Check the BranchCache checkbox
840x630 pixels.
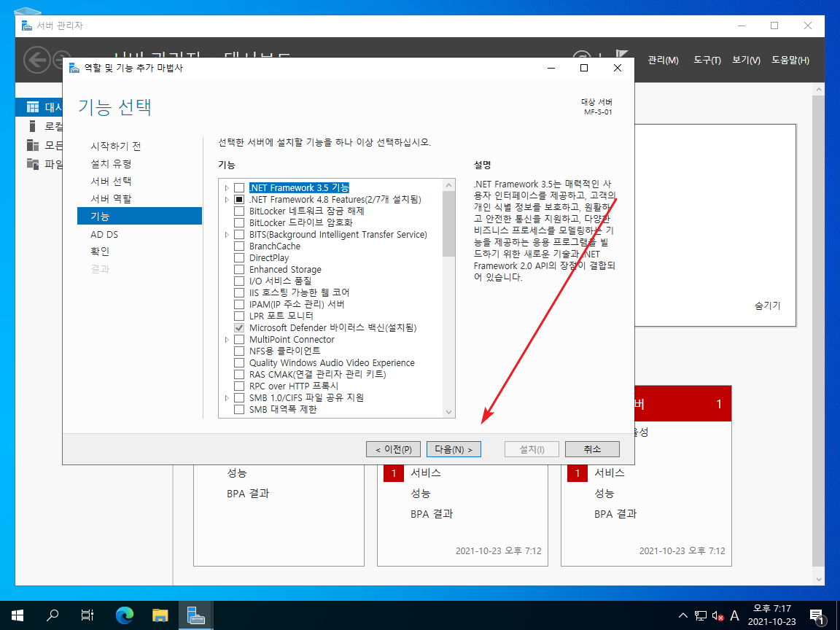click(239, 246)
